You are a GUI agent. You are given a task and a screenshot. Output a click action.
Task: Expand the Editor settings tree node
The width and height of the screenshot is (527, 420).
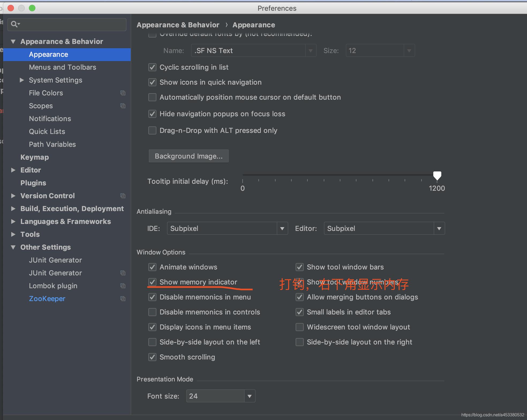(13, 170)
